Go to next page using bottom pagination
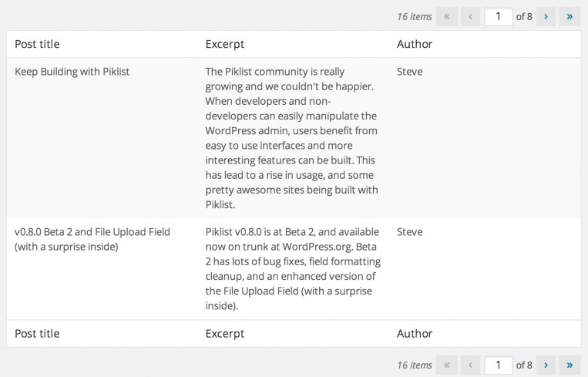 point(546,365)
